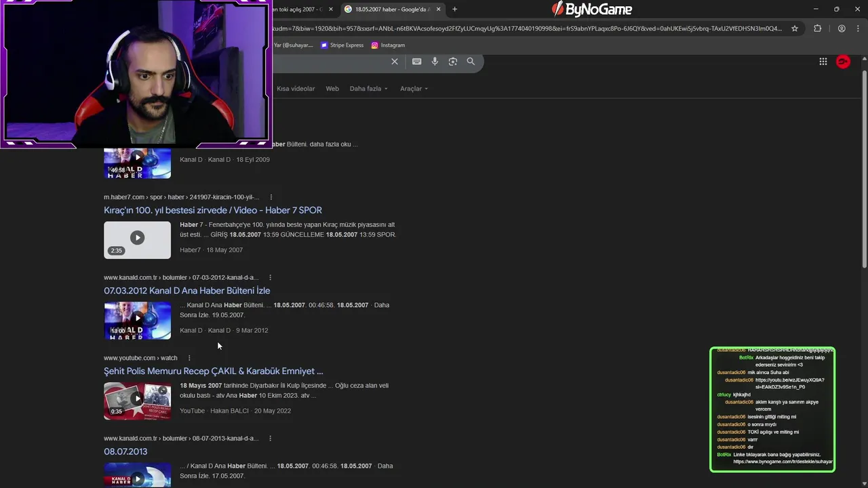Open '07.03.2012 Kanal D Ana Haber Bülteni İzle'
The width and height of the screenshot is (868, 488).
pos(187,291)
